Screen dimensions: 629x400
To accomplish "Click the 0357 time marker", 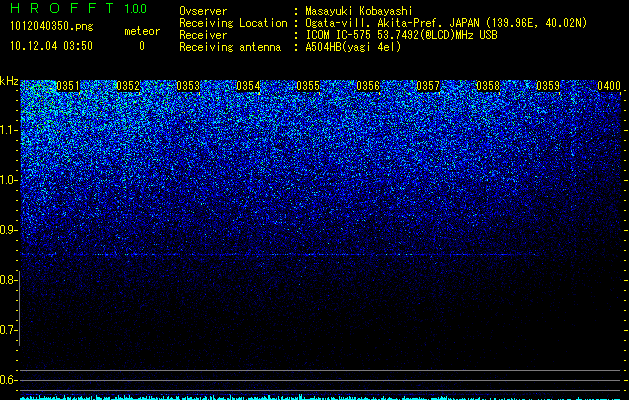I will pyautogui.click(x=428, y=86).
